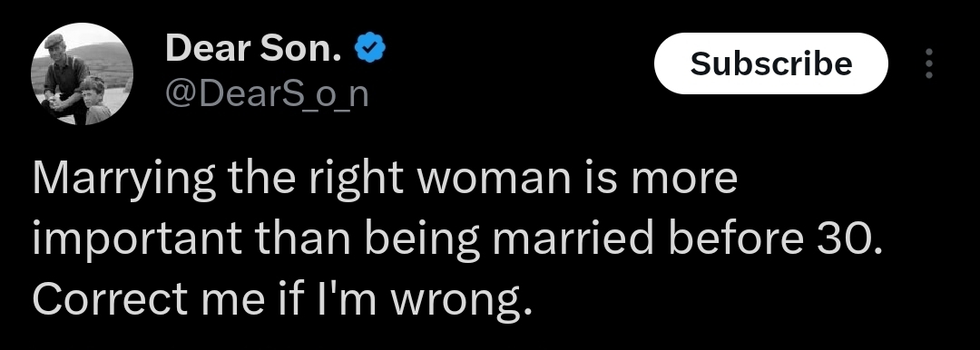Viewport: 980px width, 350px height.
Task: Click the line 'important than being married'
Action: click(456, 240)
